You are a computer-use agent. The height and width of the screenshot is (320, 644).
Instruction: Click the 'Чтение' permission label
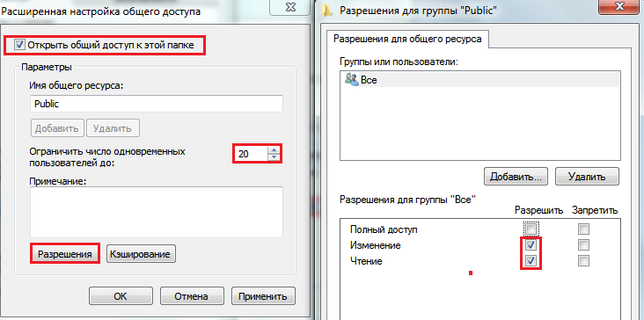(366, 261)
